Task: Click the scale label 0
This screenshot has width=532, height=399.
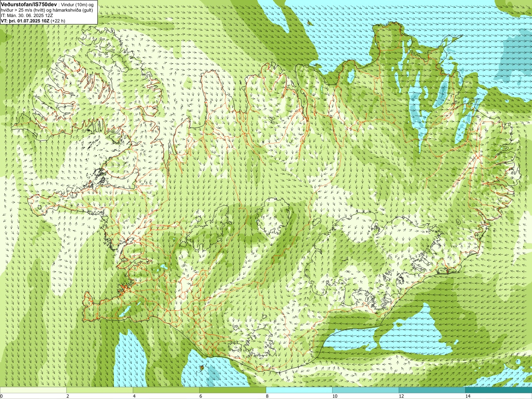Action: [2, 396]
